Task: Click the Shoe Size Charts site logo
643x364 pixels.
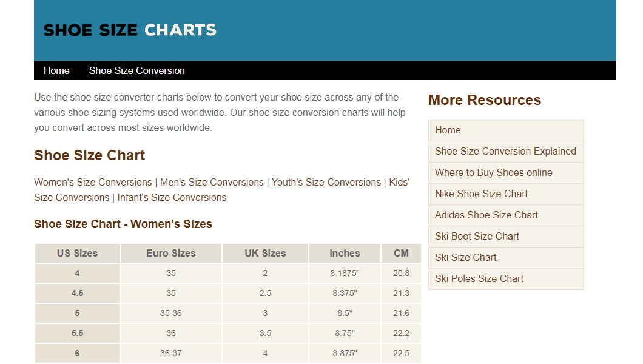Action: (x=130, y=30)
